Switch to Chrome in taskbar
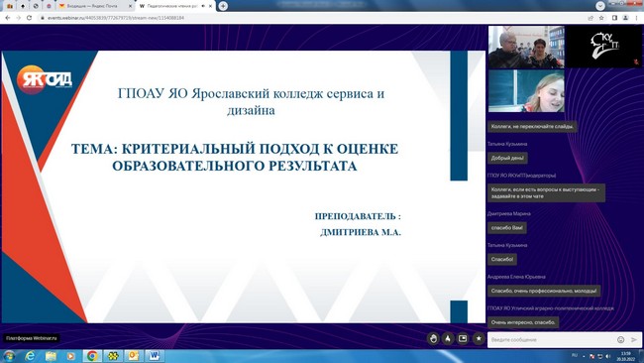The width and height of the screenshot is (644, 363). [92, 356]
